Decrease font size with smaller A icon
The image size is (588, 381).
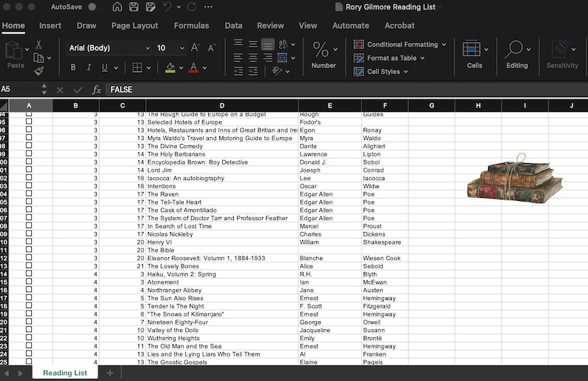click(212, 47)
